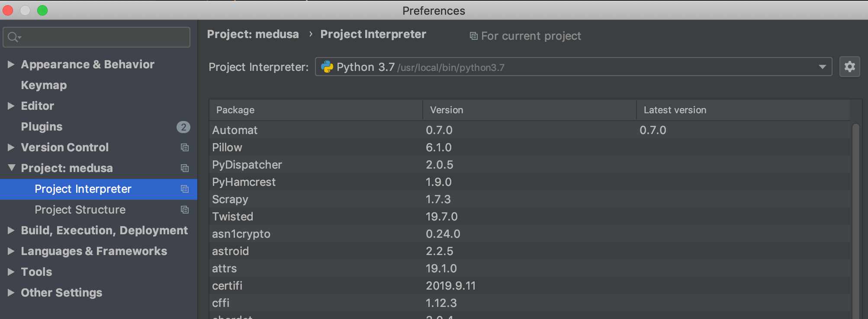868x319 pixels.
Task: Expand Build, Execution, Deployment settings
Action: [11, 230]
